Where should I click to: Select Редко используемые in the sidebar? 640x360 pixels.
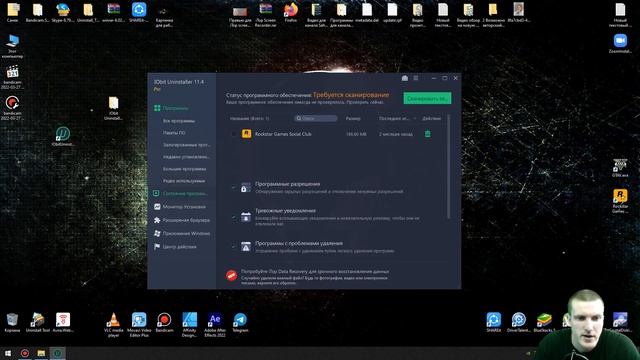click(184, 181)
